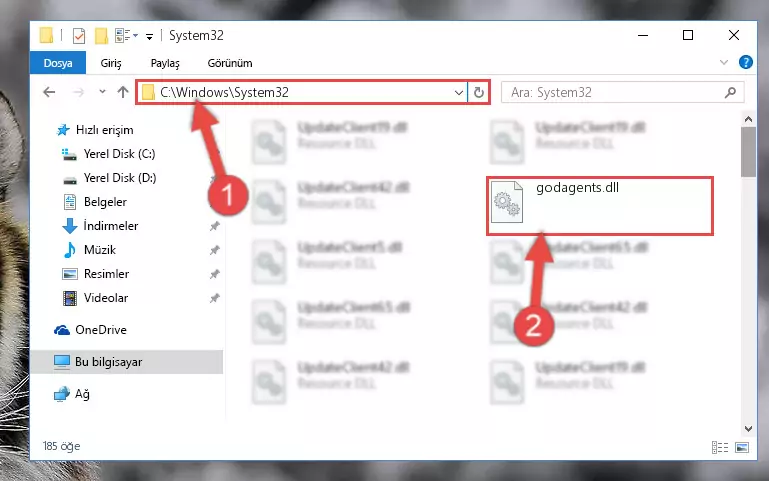769x481 pixels.
Task: Unpin İndirmeler from quick access
Action: (214, 226)
